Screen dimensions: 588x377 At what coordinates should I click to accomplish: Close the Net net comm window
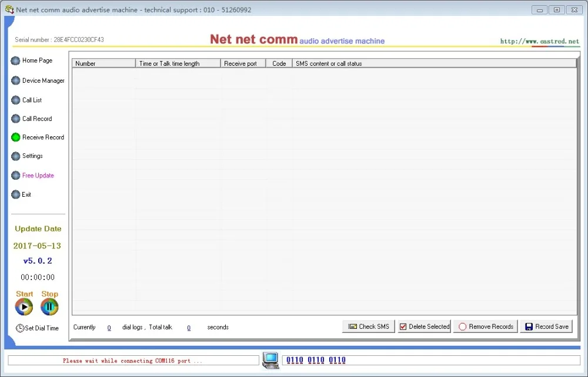pos(574,10)
